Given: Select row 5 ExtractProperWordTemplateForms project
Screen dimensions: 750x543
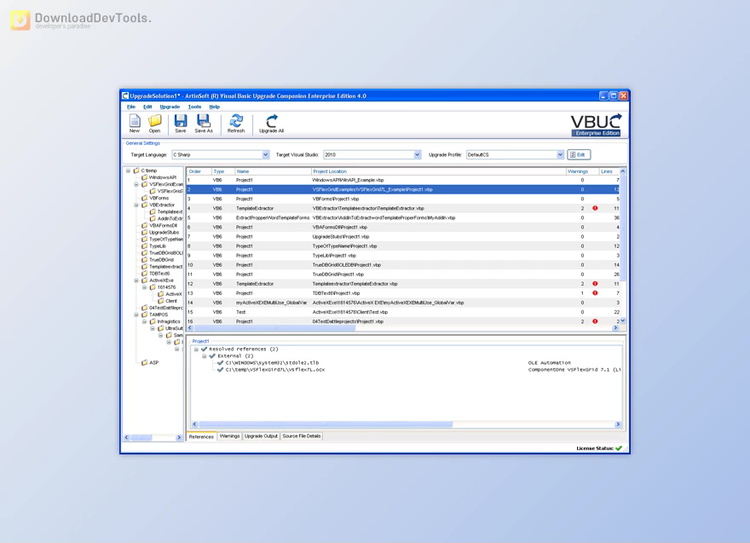Looking at the screenshot, I should (x=403, y=218).
